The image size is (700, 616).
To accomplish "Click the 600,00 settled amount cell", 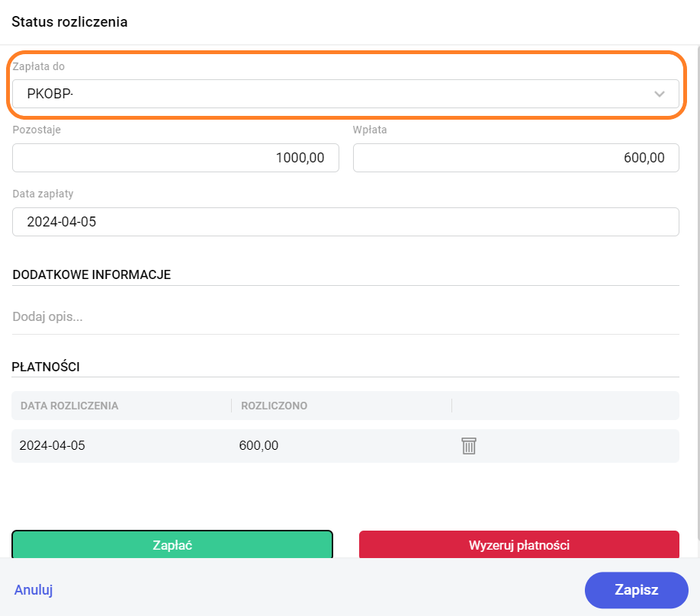I will click(x=258, y=446).
